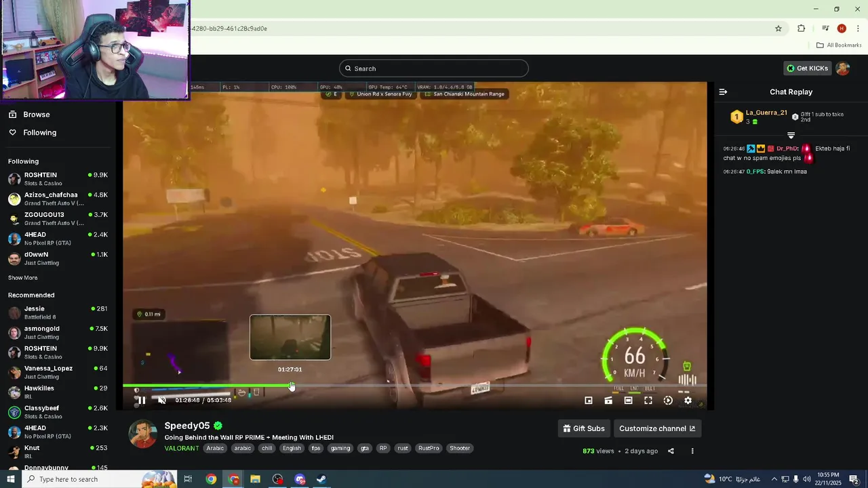Open File Explorer from taskbar
The height and width of the screenshot is (488, 868).
coord(255,479)
